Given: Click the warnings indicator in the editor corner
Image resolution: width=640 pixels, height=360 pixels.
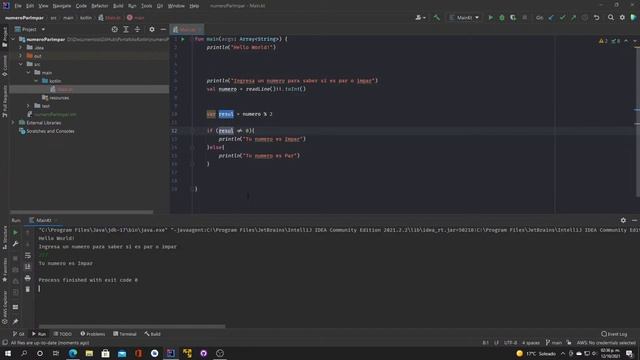Looking at the screenshot, I should [x=603, y=41].
